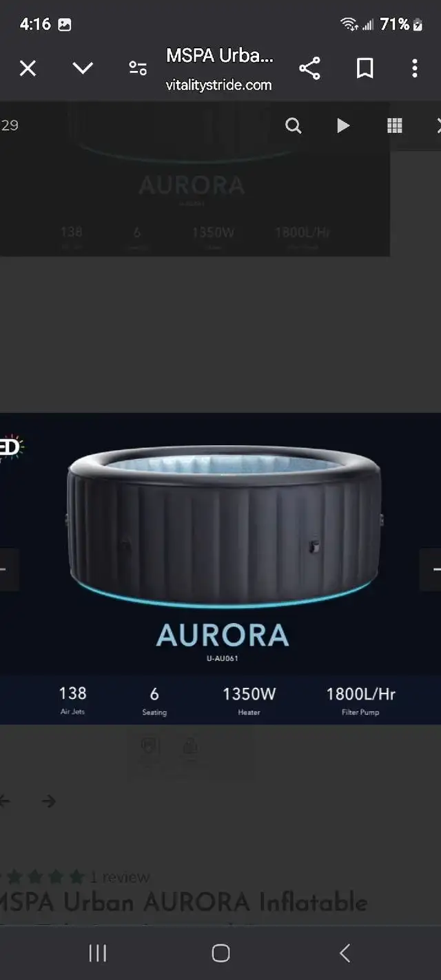Screen dimensions: 441x980
Task: Start the slideshow play button
Action: pyautogui.click(x=343, y=125)
